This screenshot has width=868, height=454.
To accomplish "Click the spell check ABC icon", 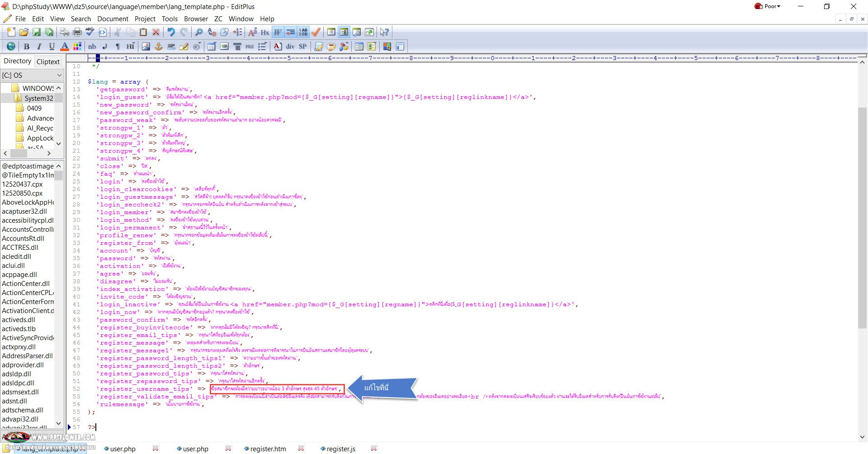I will point(90,32).
